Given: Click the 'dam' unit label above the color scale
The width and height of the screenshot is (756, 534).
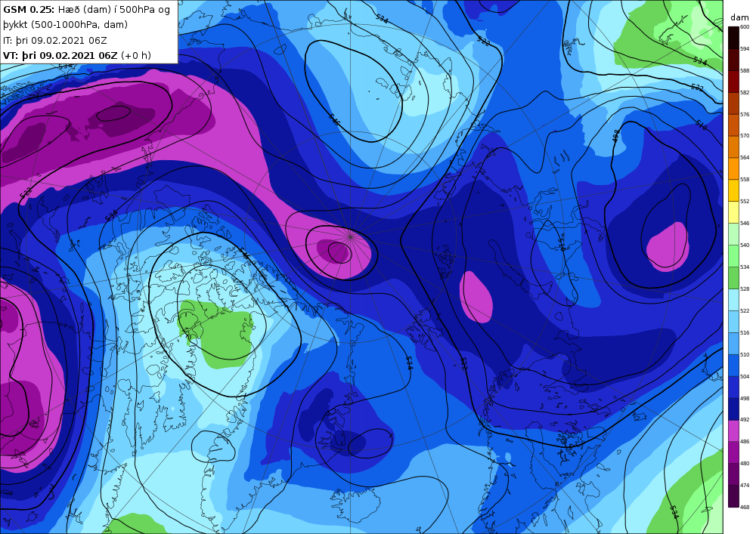Looking at the screenshot, I should pyautogui.click(x=739, y=18).
